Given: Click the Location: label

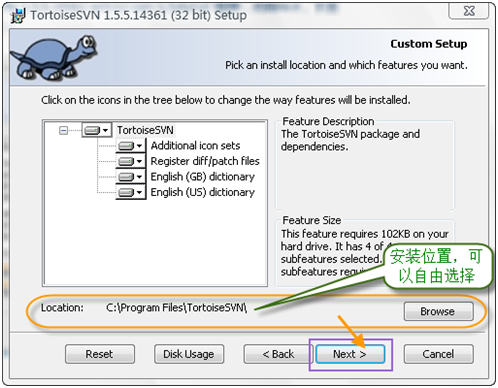Looking at the screenshot, I should [62, 308].
